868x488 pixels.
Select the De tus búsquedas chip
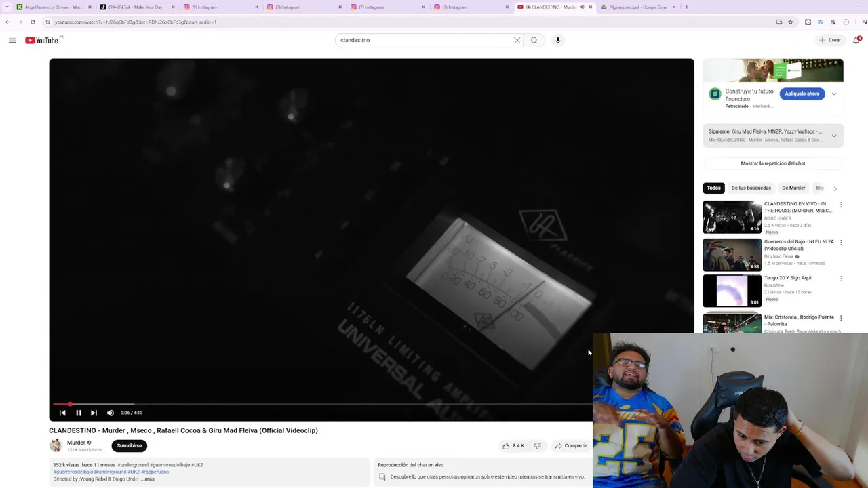751,188
